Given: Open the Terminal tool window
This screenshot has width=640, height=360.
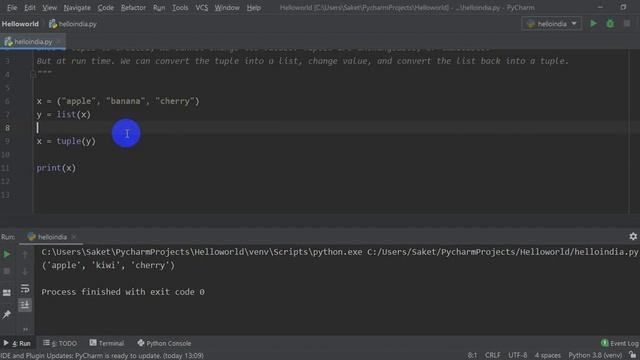Looking at the screenshot, I should pyautogui.click(x=107, y=343).
